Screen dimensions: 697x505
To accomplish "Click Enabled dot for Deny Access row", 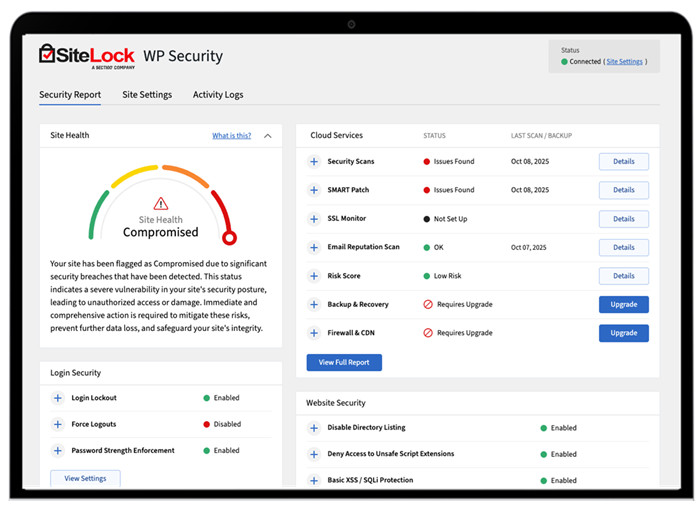I will tap(544, 454).
